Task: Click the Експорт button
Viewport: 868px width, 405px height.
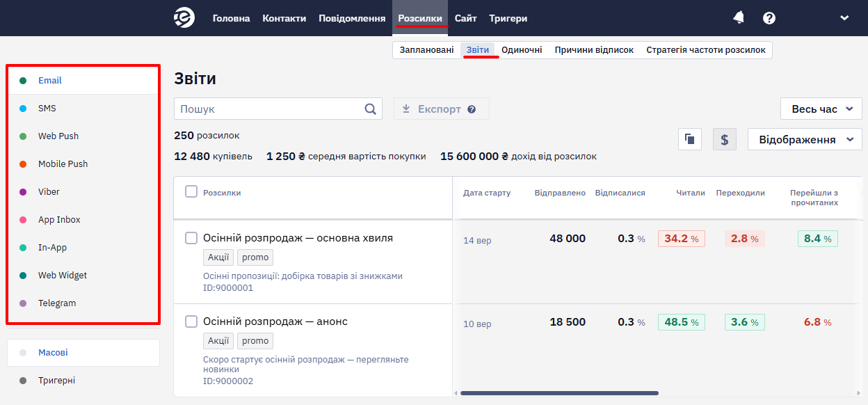Action: tap(441, 109)
